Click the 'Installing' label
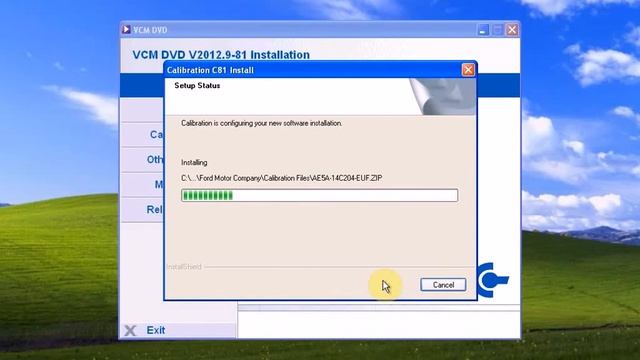 click(x=194, y=162)
